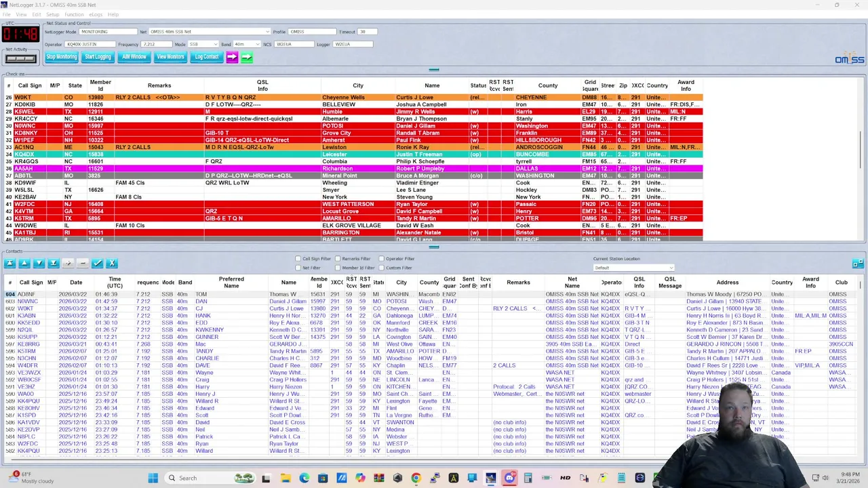Enable the Custom Filter checkbox
This screenshot has height=488, width=868.
(x=382, y=268)
